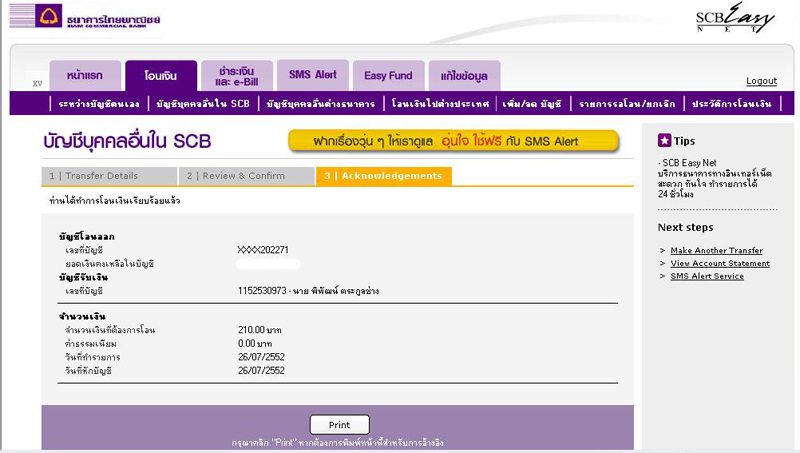Open SMS Alert Service link
This screenshot has height=453, width=800.
click(707, 276)
